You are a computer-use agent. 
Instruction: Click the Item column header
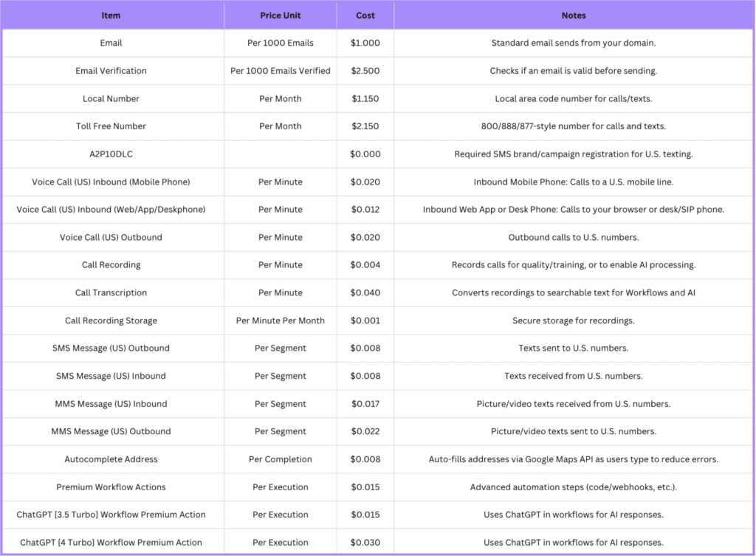tap(111, 16)
